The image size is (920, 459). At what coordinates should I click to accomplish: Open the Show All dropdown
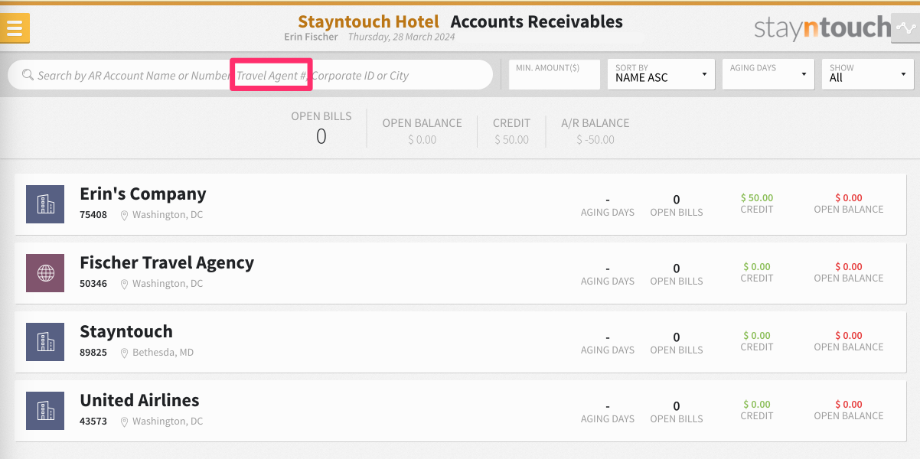click(x=868, y=75)
